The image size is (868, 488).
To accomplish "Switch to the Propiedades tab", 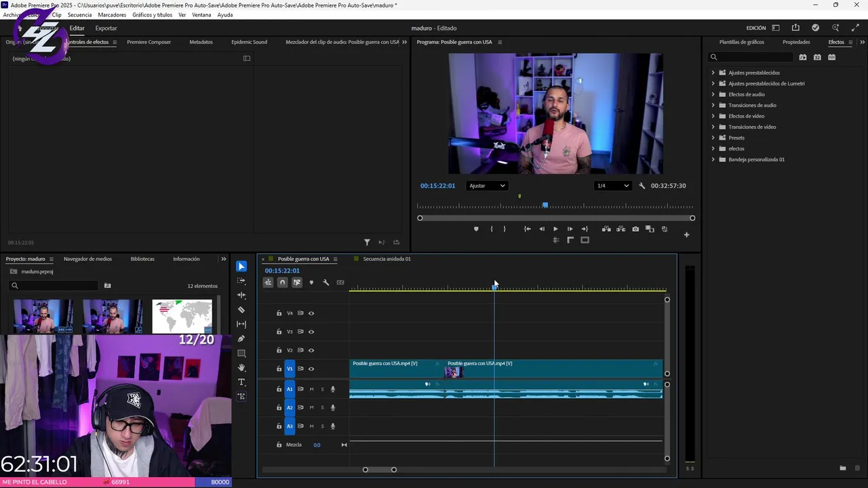I will pyautogui.click(x=796, y=42).
